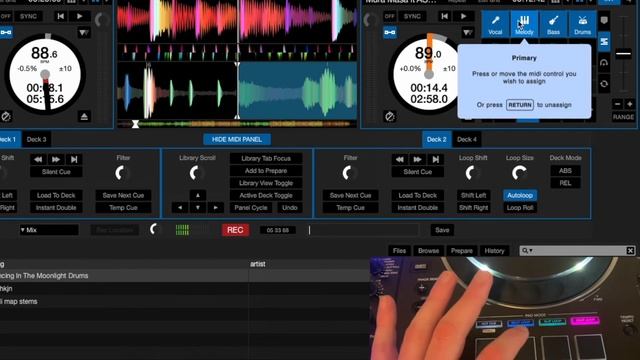Click the cue marker icon beside Drums

coord(604,20)
